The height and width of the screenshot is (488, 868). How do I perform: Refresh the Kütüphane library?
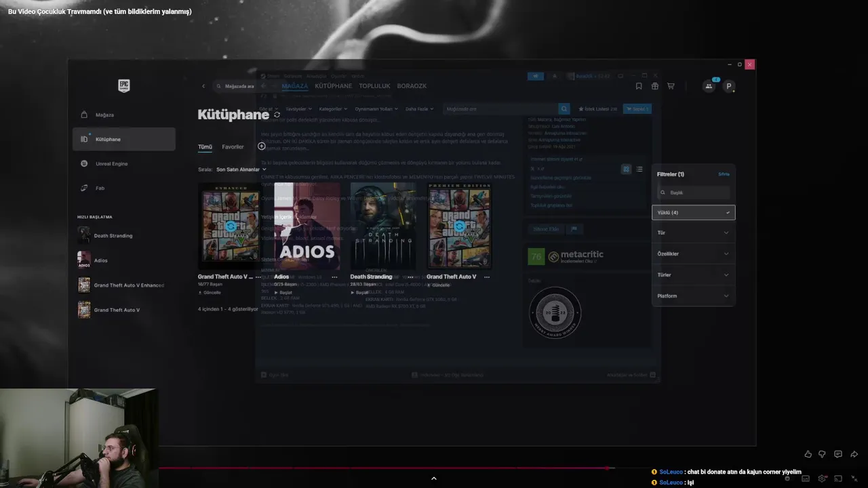click(277, 115)
